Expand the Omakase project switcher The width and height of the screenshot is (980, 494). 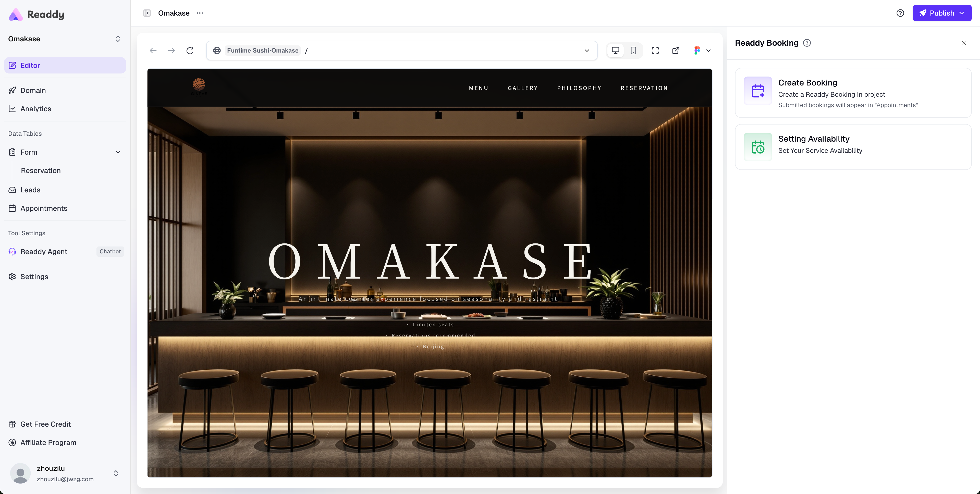coord(118,39)
